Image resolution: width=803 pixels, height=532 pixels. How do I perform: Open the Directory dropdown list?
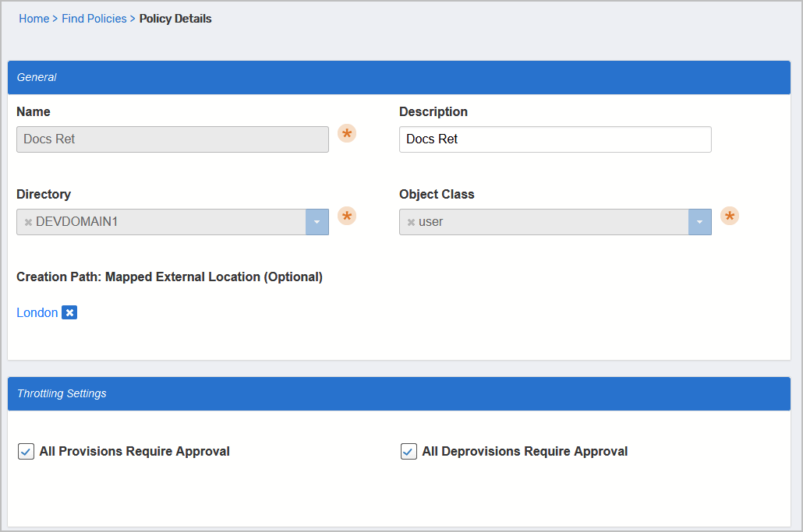(317, 222)
